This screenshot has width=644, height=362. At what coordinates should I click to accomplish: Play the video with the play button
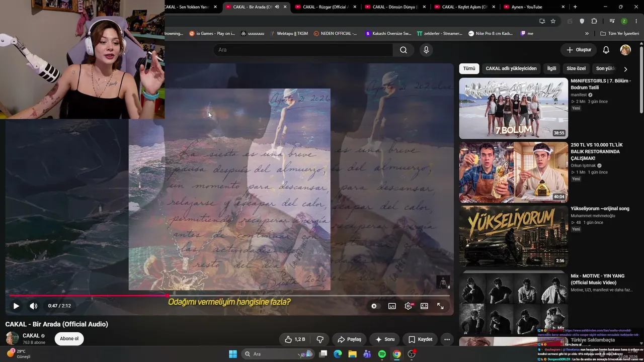[16, 306]
